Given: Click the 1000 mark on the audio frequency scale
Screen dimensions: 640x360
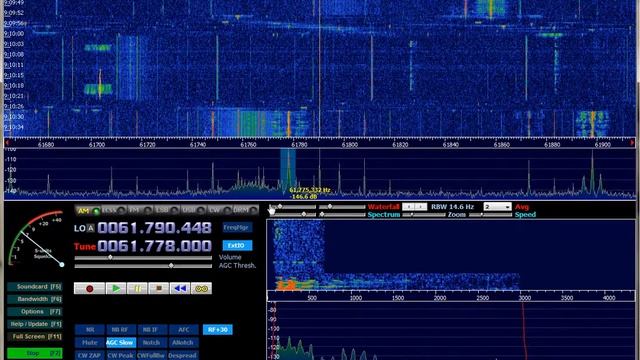Looking at the screenshot, I should (x=356, y=298).
